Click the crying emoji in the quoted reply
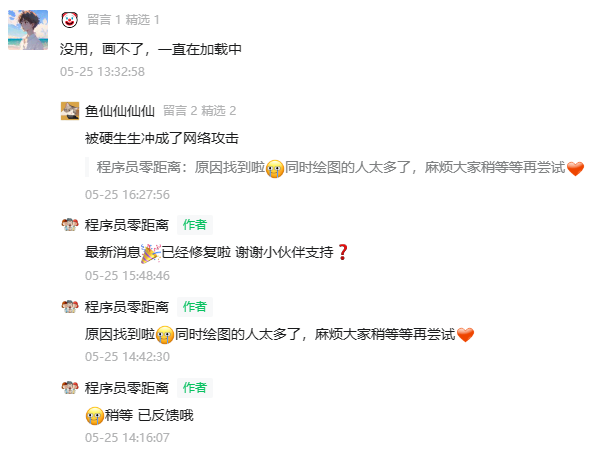This screenshot has width=594, height=449. click(275, 169)
